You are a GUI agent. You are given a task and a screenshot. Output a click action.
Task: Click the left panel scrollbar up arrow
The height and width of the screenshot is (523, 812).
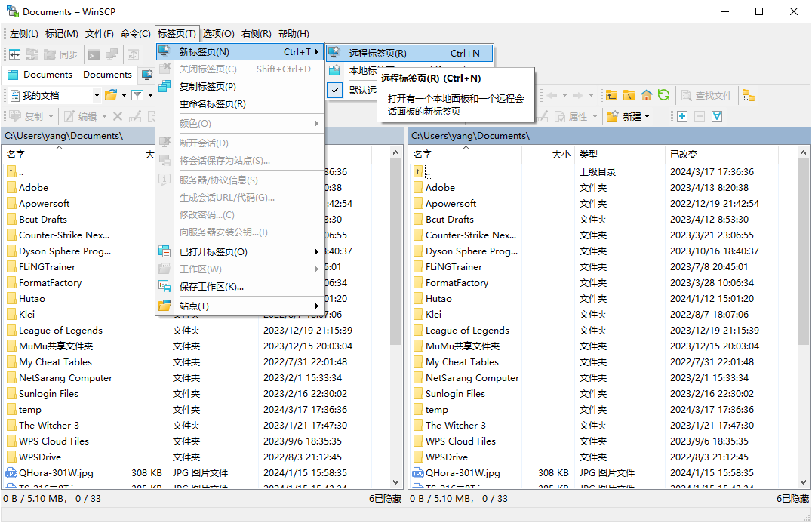[395, 152]
